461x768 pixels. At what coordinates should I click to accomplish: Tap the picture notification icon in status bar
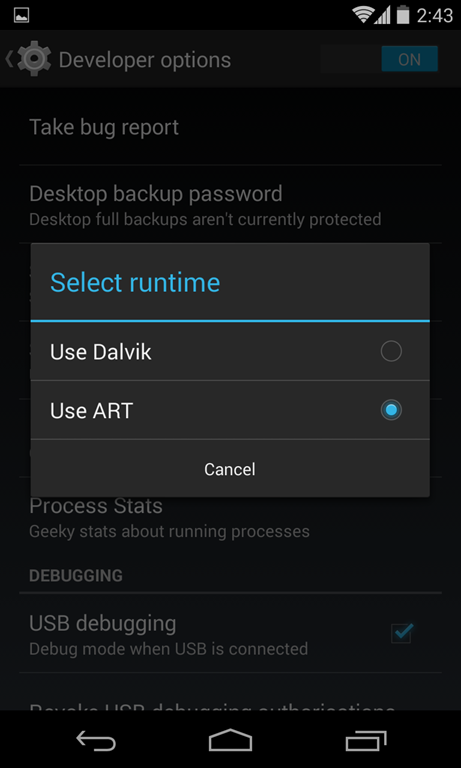click(x=22, y=15)
